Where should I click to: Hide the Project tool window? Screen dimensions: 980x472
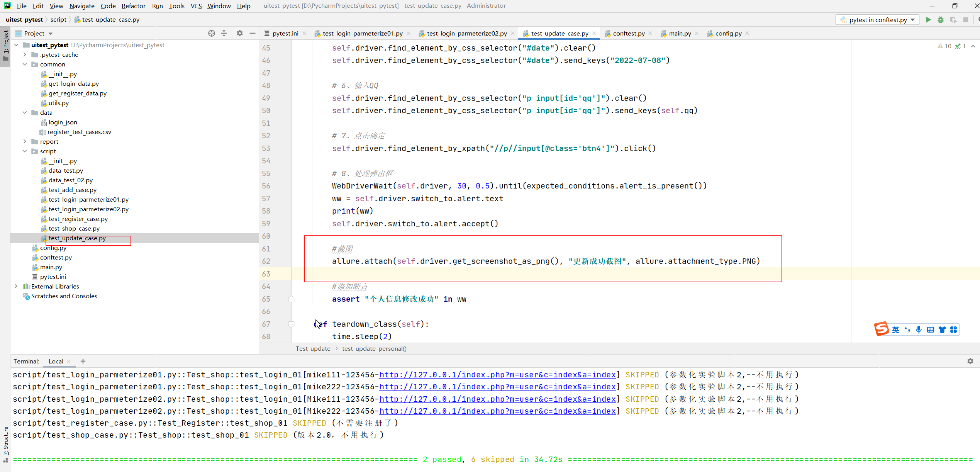(253, 33)
